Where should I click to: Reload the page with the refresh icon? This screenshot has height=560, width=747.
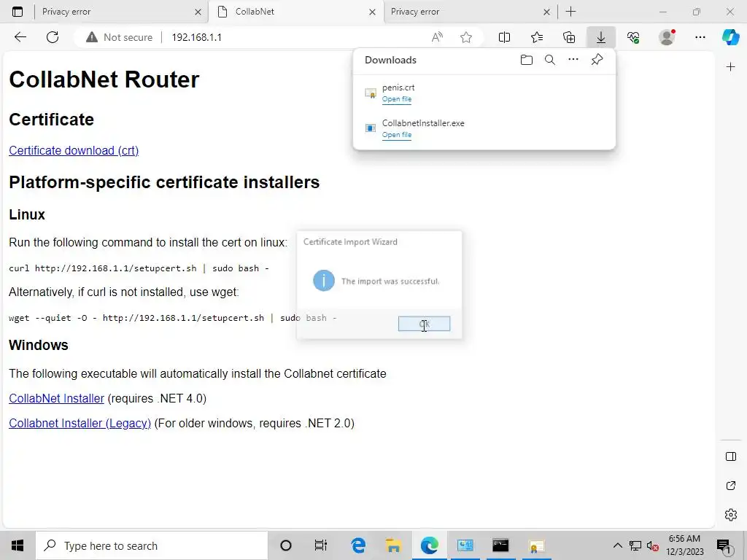[53, 37]
